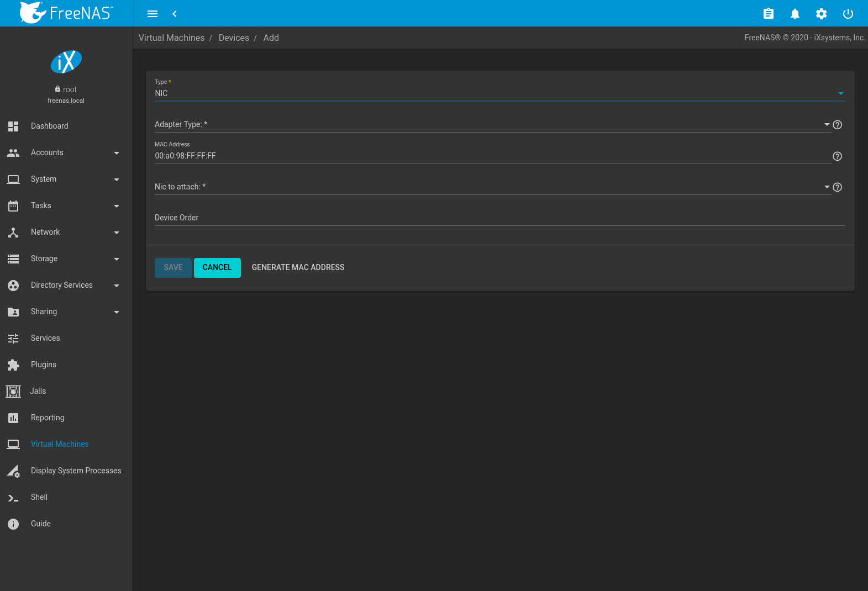
Task: Open the task manager clipboard icon
Action: tap(768, 14)
